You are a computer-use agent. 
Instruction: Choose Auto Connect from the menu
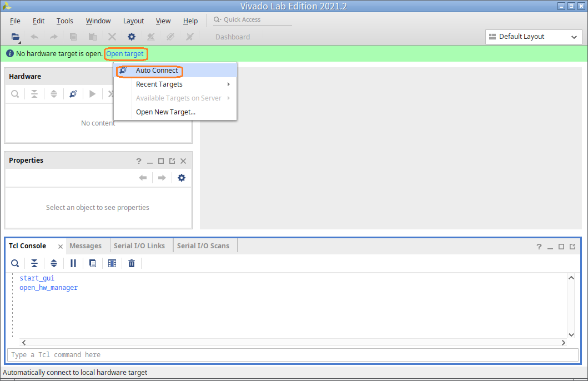[175, 71]
